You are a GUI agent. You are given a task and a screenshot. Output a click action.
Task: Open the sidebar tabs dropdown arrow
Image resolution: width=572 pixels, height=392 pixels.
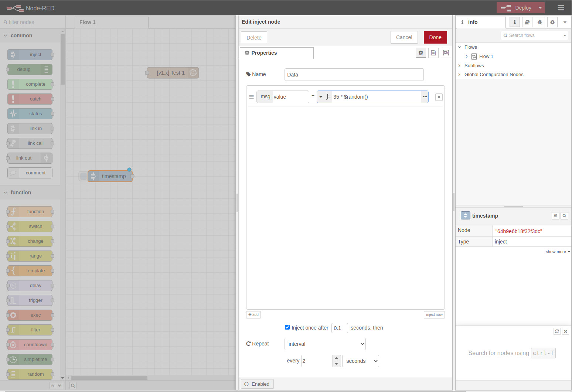pyautogui.click(x=565, y=22)
